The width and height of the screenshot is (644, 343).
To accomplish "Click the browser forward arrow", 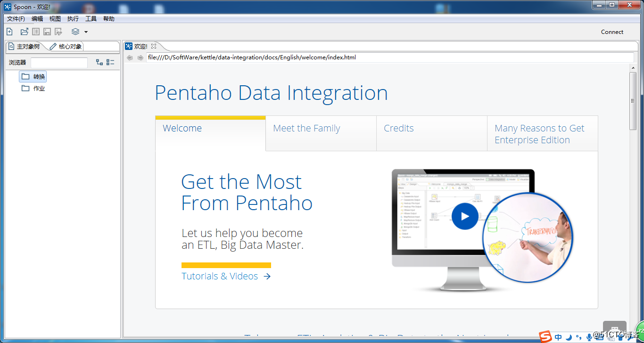I will click(140, 57).
